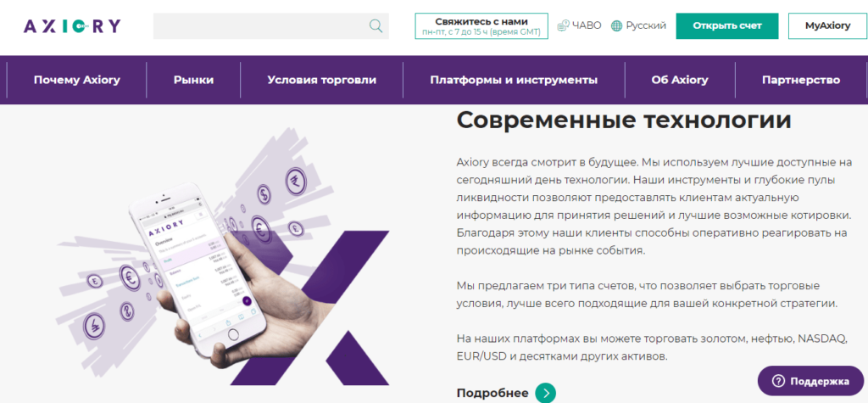The image size is (868, 403).
Task: Click the question mark icon in Поддержка
Action: 778,381
